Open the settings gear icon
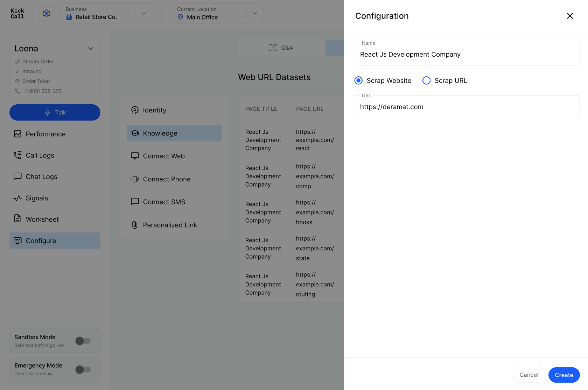 47,13
